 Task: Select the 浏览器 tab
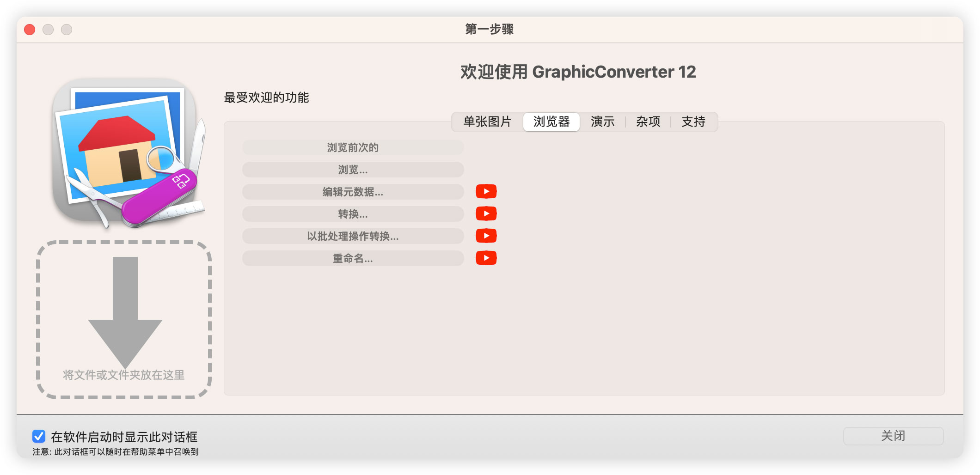pos(551,122)
